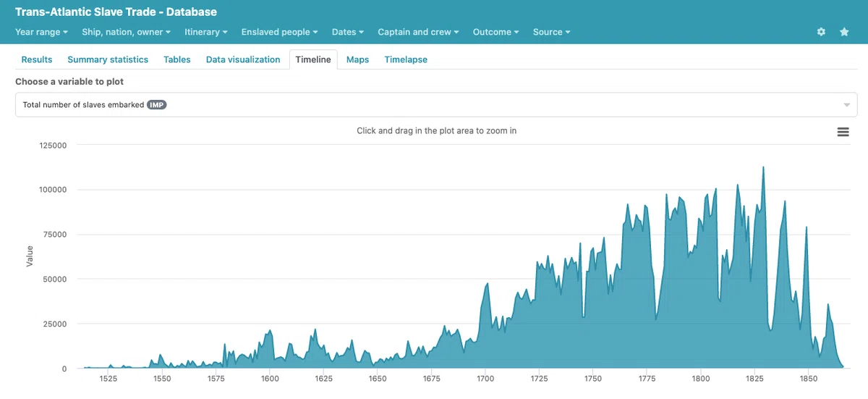Open the Enslaved people dropdown
The image size is (868, 399).
pyautogui.click(x=280, y=32)
